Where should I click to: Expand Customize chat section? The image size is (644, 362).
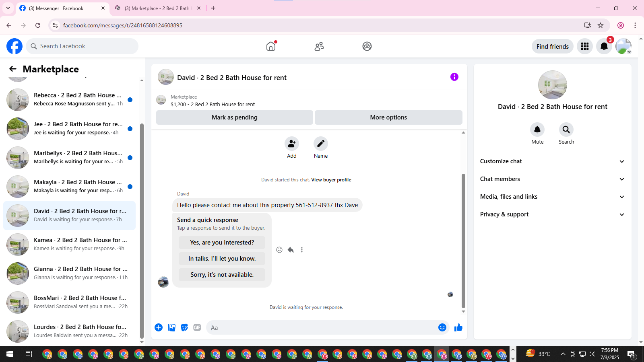pos(552,161)
